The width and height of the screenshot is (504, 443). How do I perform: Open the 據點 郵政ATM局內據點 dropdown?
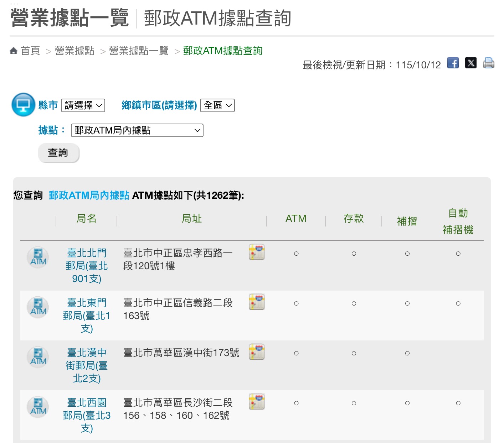click(137, 130)
